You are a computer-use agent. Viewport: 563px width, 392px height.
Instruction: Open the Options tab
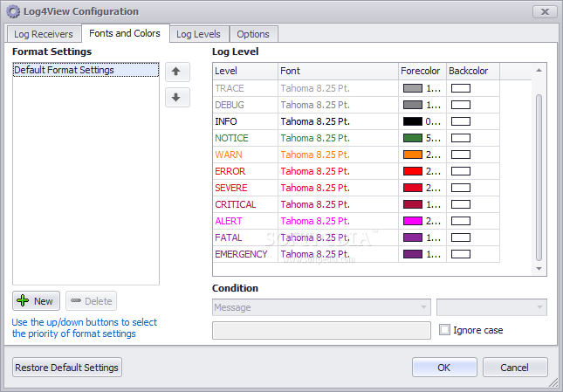coord(253,34)
